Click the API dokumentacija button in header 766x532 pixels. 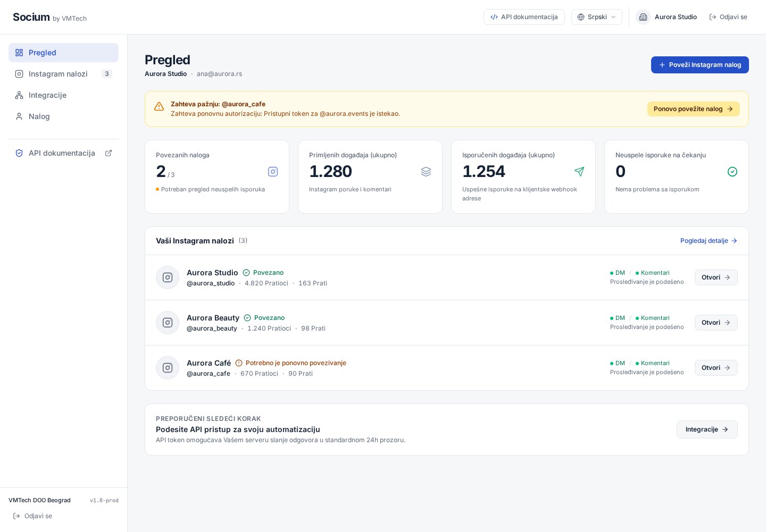pos(524,17)
